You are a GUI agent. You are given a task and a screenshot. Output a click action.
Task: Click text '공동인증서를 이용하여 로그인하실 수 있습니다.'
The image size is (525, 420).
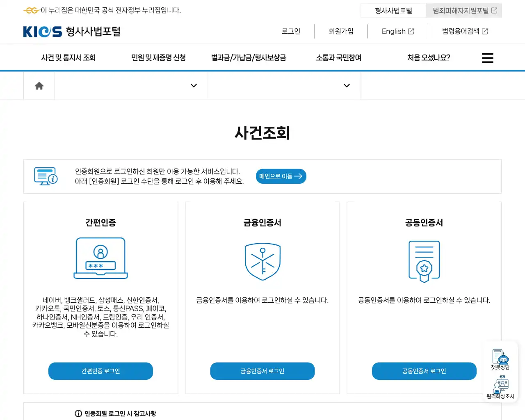tap(424, 300)
